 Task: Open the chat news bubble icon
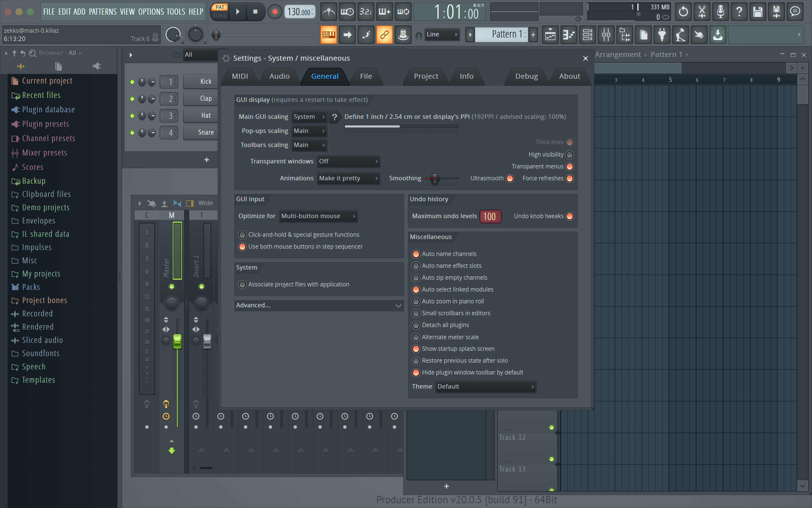pos(795,12)
